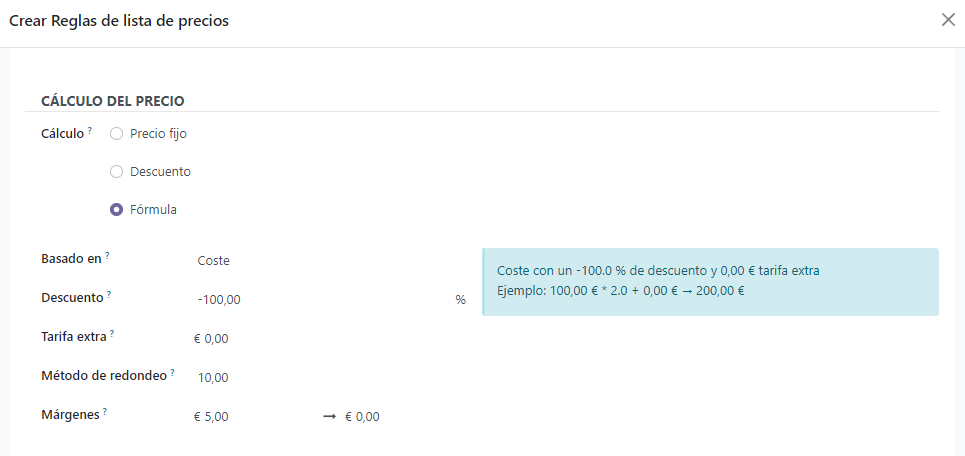Click the help mark next to Tarifa extra

point(112,334)
